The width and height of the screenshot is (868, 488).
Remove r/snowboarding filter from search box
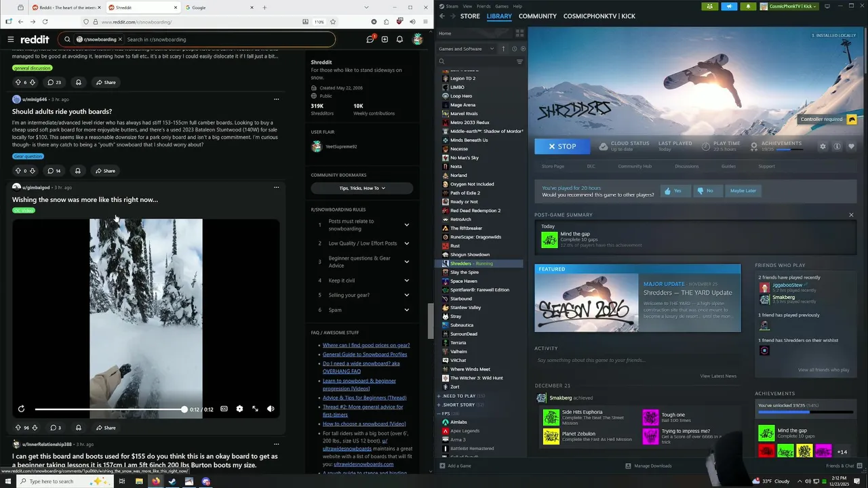(x=120, y=39)
